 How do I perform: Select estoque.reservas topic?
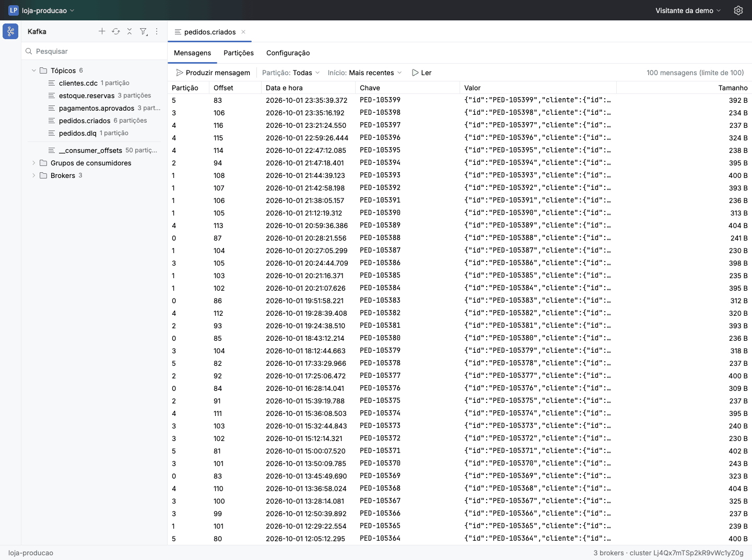(94, 96)
